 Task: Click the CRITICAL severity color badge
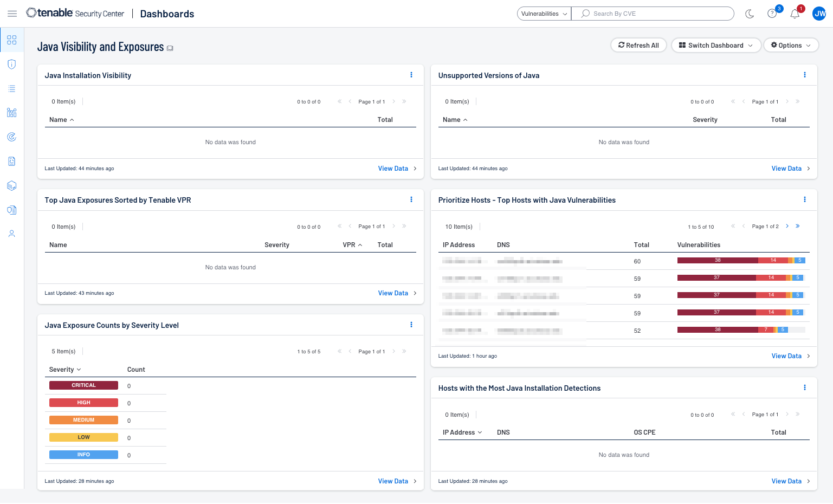83,385
